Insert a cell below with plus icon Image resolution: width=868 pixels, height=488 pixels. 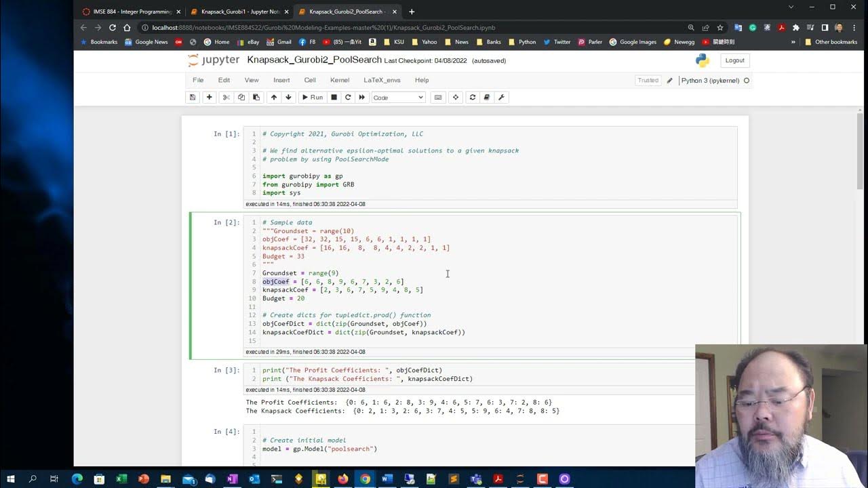coord(209,98)
